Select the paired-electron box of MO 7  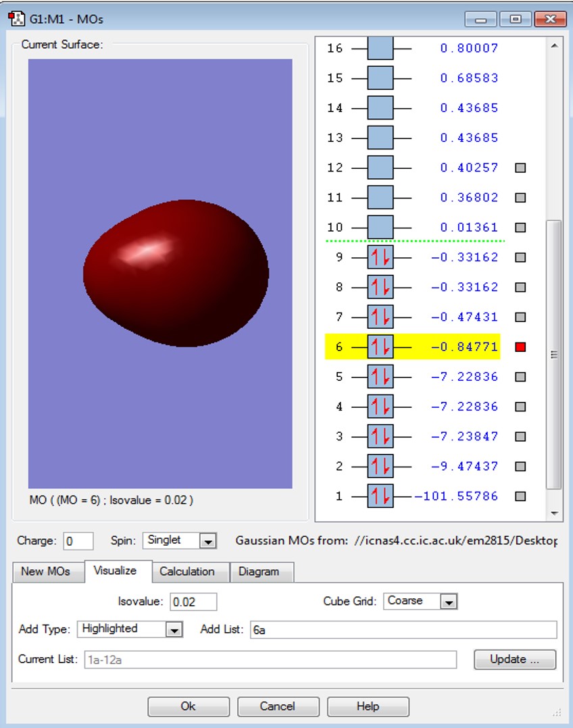pyautogui.click(x=380, y=317)
